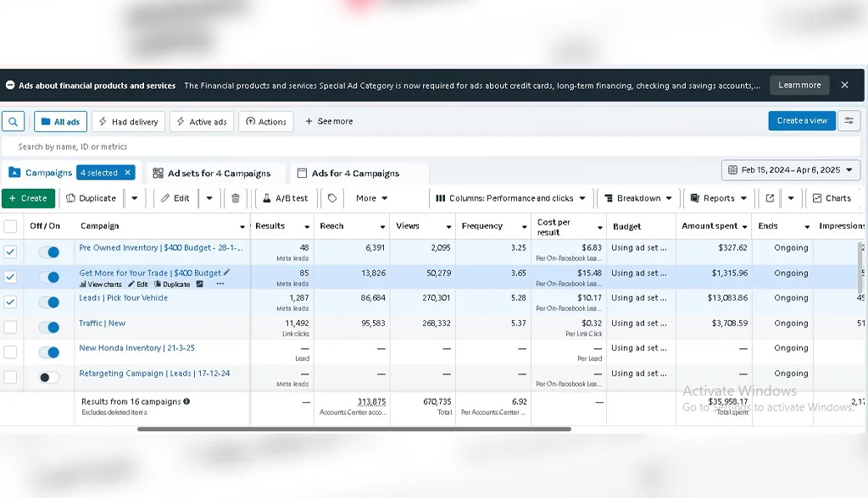Viewport: 868px width, 498px height.
Task: Open the export share icon
Action: (x=770, y=198)
